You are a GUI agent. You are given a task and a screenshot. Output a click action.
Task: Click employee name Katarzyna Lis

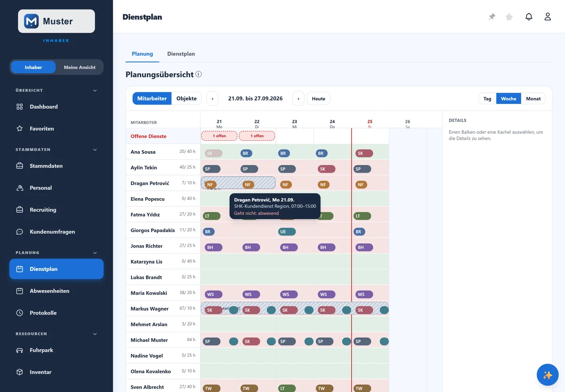[146, 262]
